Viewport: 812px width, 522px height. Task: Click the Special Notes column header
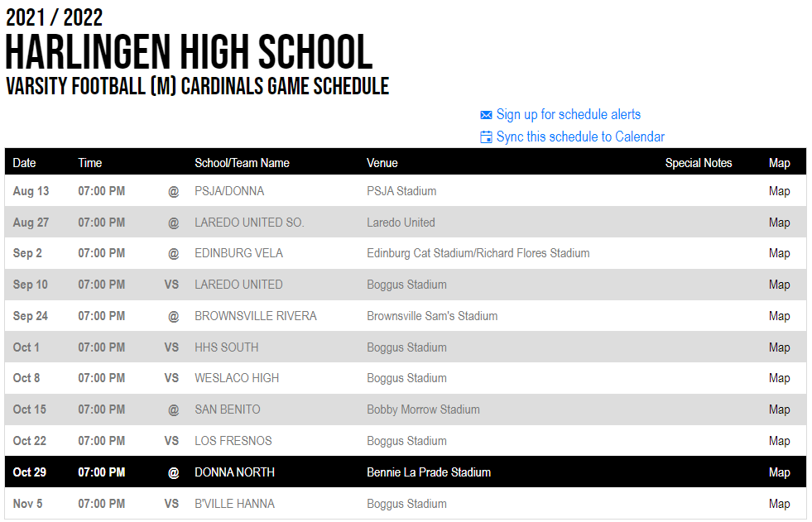(x=698, y=163)
